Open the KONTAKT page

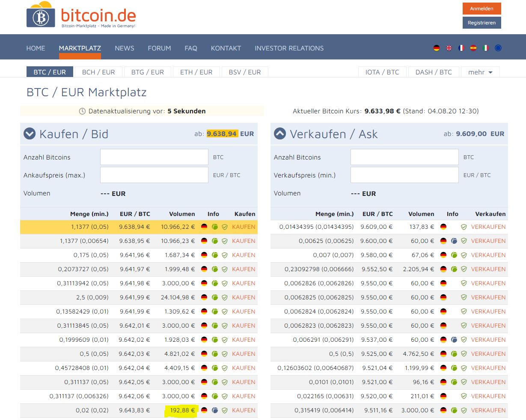click(x=226, y=48)
